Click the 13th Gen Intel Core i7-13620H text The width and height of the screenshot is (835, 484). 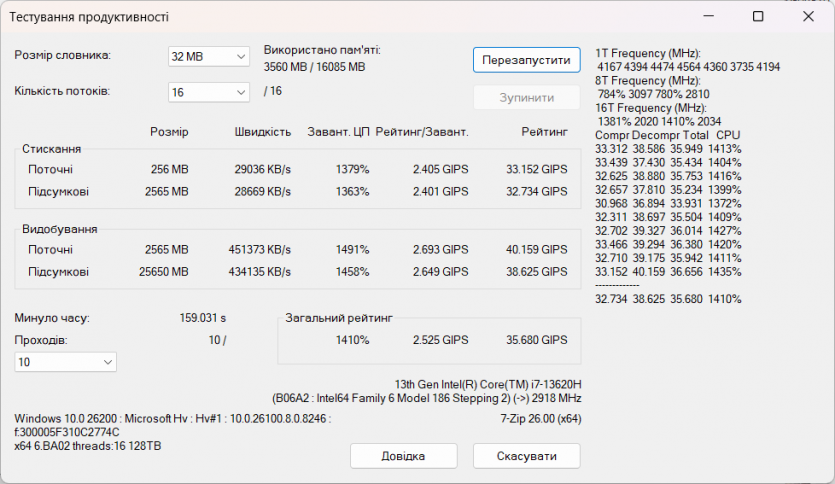click(488, 383)
